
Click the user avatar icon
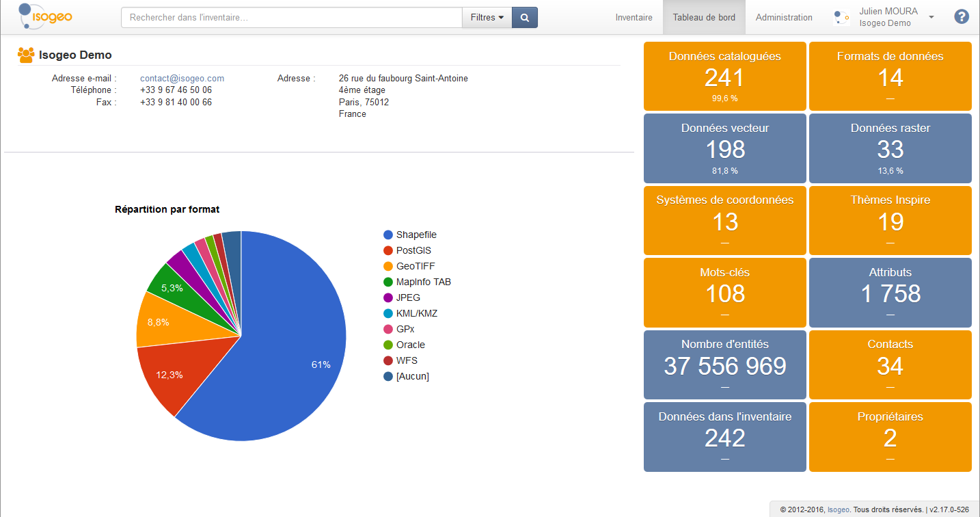(x=841, y=18)
